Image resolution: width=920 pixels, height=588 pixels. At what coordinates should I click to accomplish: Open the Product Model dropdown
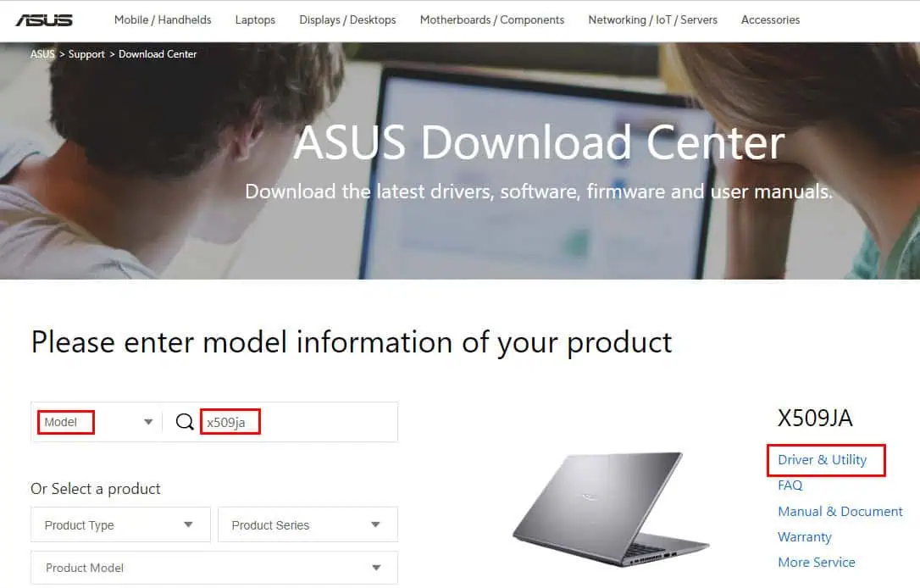click(214, 568)
